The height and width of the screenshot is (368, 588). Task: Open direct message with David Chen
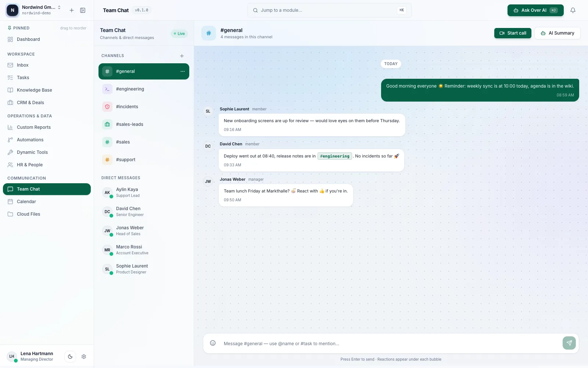tap(144, 212)
